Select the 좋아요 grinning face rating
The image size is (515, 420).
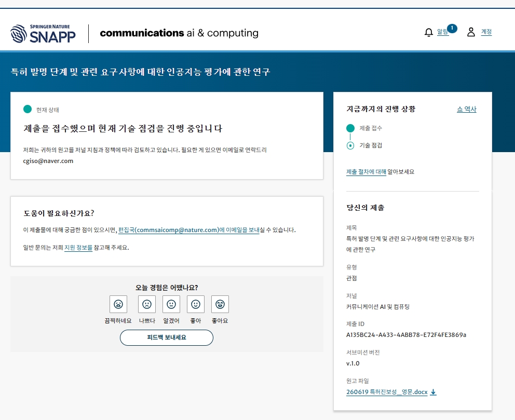pyautogui.click(x=220, y=304)
